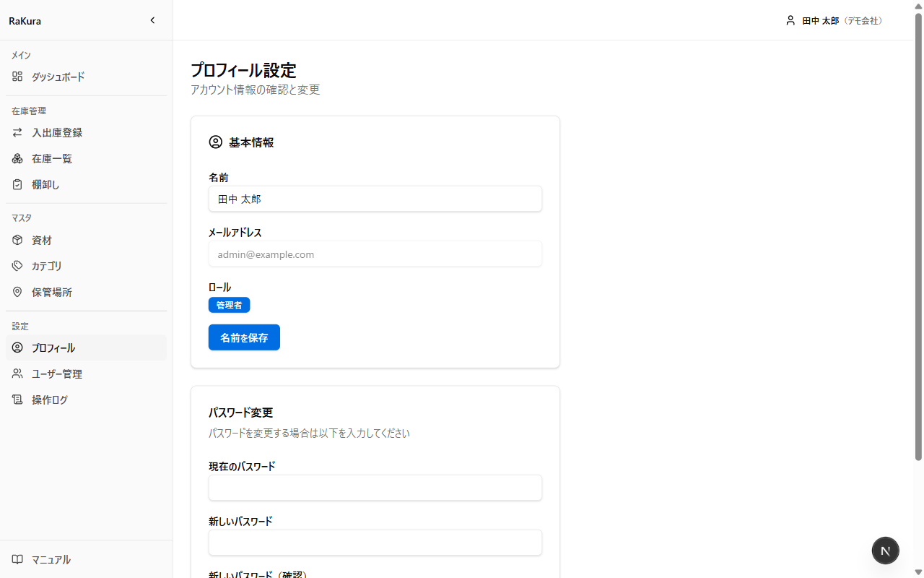Open the 田中 太郎 (デモ会社) user menu
This screenshot has height=578, width=924.
tap(835, 21)
